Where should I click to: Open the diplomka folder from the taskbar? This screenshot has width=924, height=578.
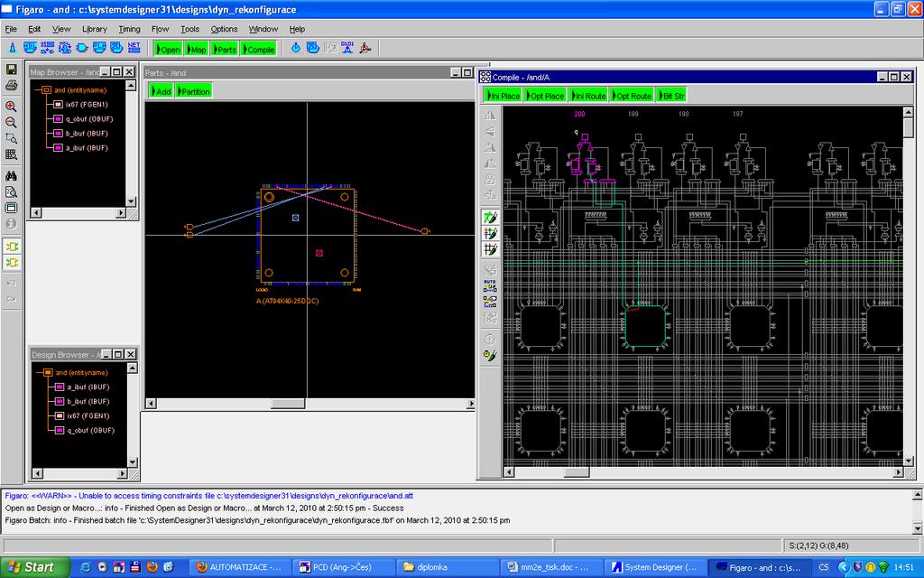coord(448,567)
